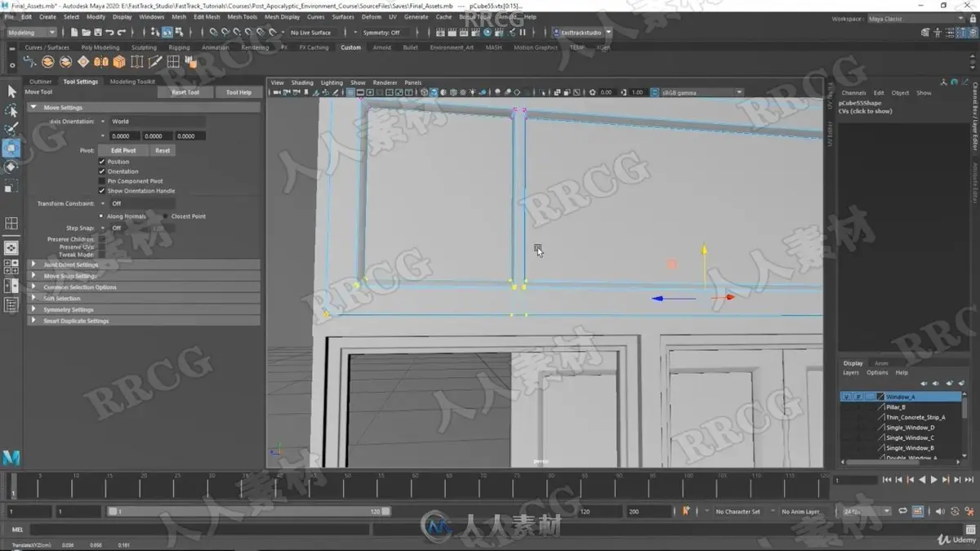Jump to start of playback range
Viewport: 980px width, 551px height.
[x=887, y=480]
